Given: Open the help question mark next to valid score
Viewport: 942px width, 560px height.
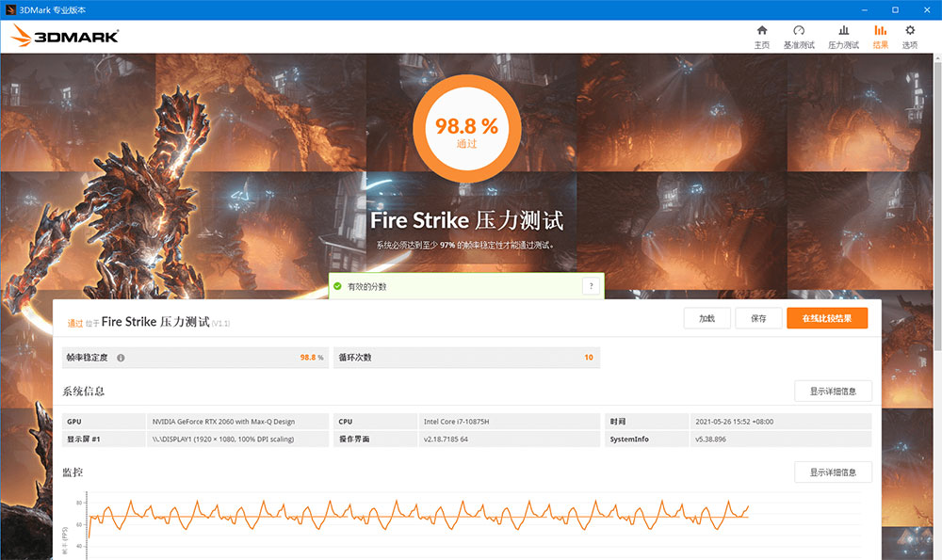Looking at the screenshot, I should pos(592,285).
